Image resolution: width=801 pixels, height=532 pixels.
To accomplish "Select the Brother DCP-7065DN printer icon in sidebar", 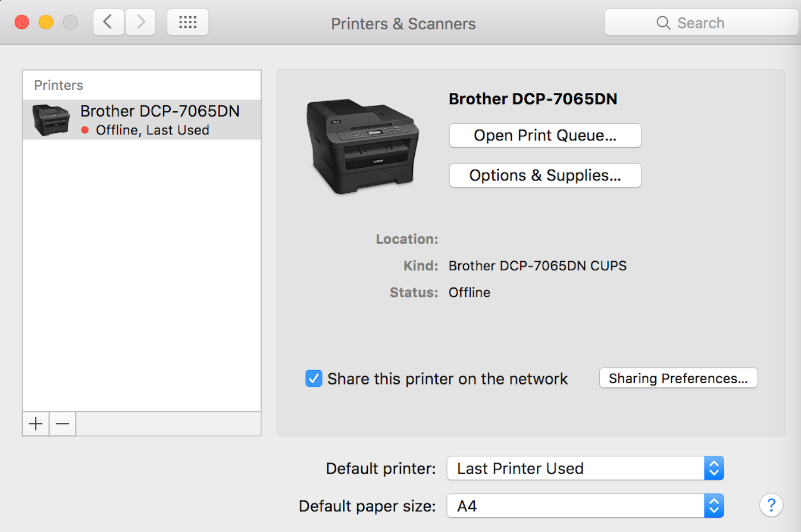I will tap(50, 118).
